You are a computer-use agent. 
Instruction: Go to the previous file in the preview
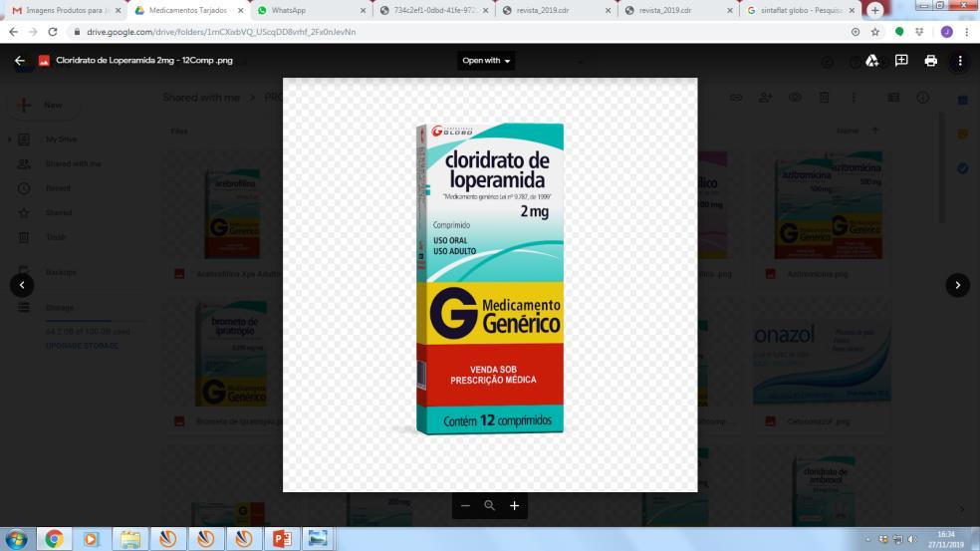(22, 285)
